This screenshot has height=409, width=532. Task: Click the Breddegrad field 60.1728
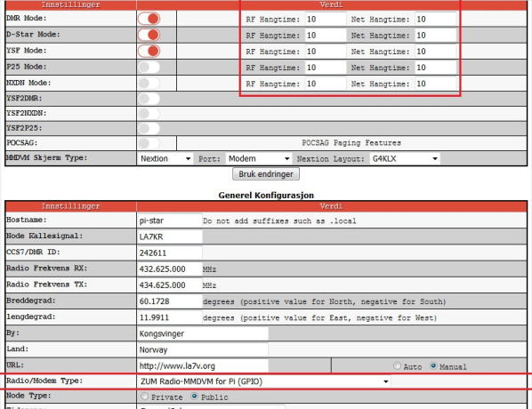coord(170,301)
